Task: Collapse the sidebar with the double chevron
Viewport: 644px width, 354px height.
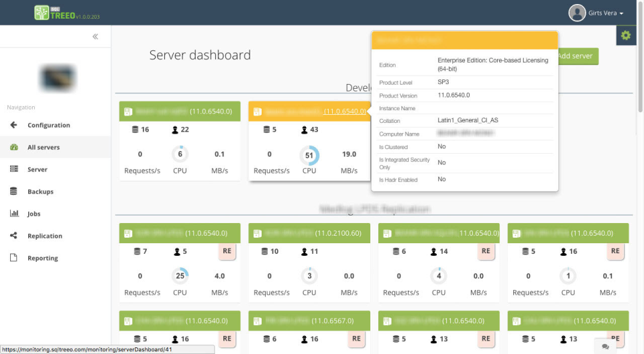Action: pos(95,36)
